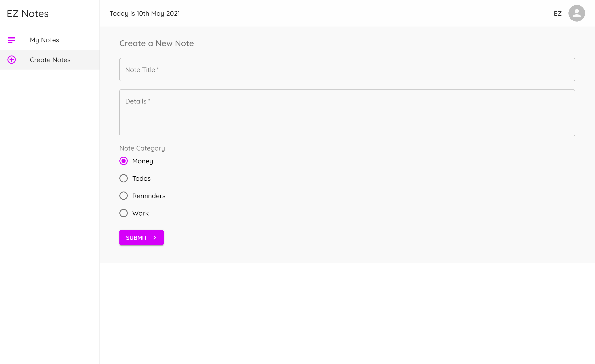Open the My Notes section

[44, 40]
